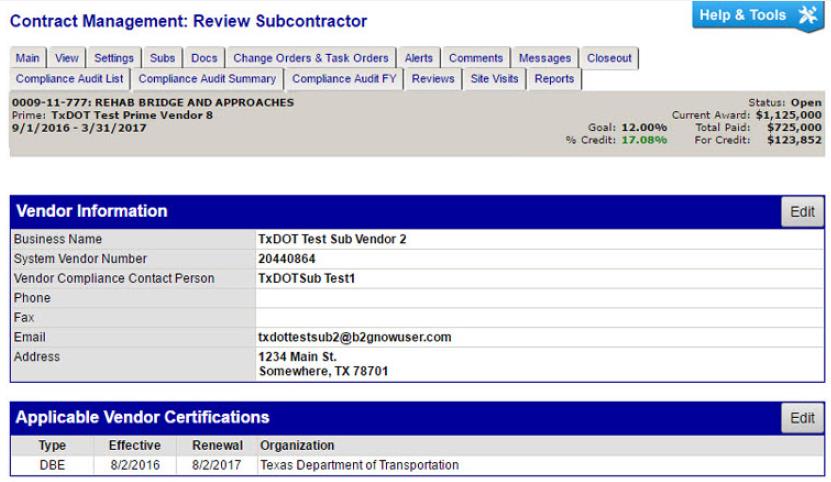The height and width of the screenshot is (482, 831).
Task: Open the Messages tab
Action: pos(544,59)
